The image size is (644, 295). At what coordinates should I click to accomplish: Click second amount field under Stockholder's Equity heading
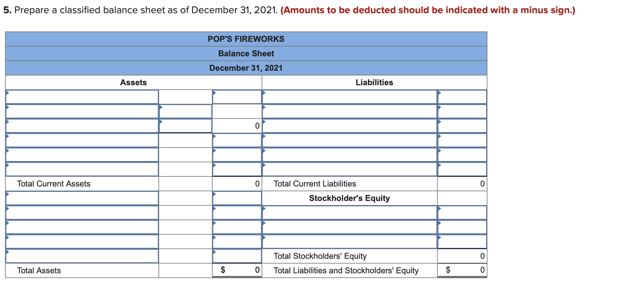(462, 227)
